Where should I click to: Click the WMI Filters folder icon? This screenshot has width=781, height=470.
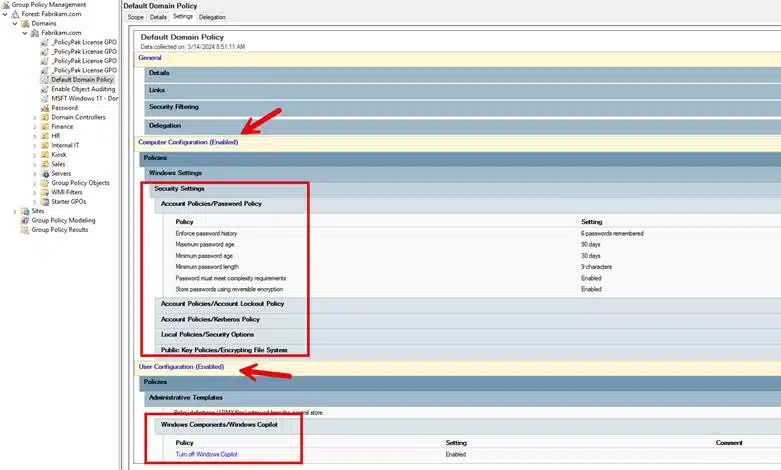tap(44, 192)
